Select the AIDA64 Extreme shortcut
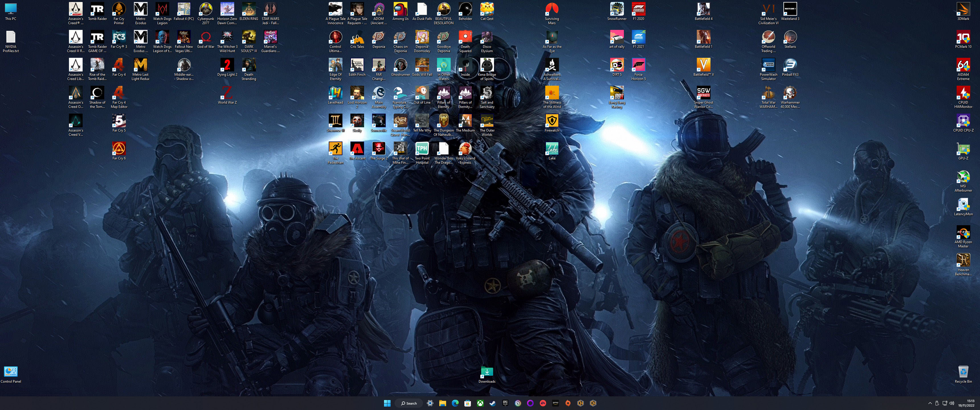 pyautogui.click(x=963, y=69)
